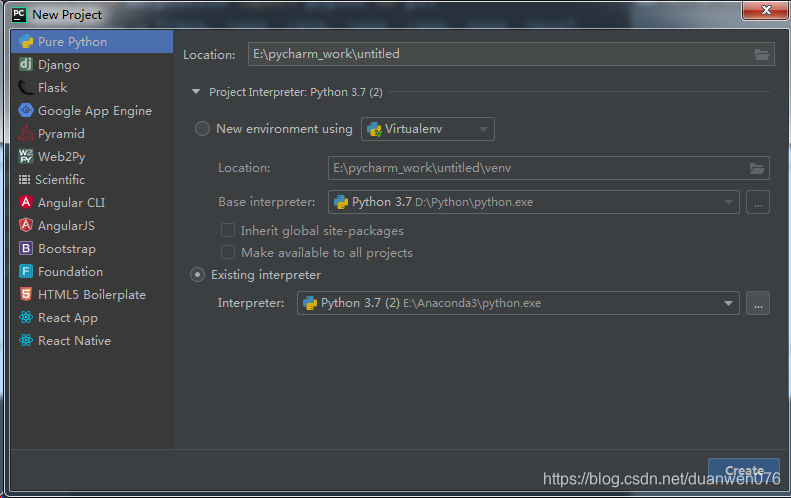
Task: Click the React App atom icon
Action: [x=26, y=317]
